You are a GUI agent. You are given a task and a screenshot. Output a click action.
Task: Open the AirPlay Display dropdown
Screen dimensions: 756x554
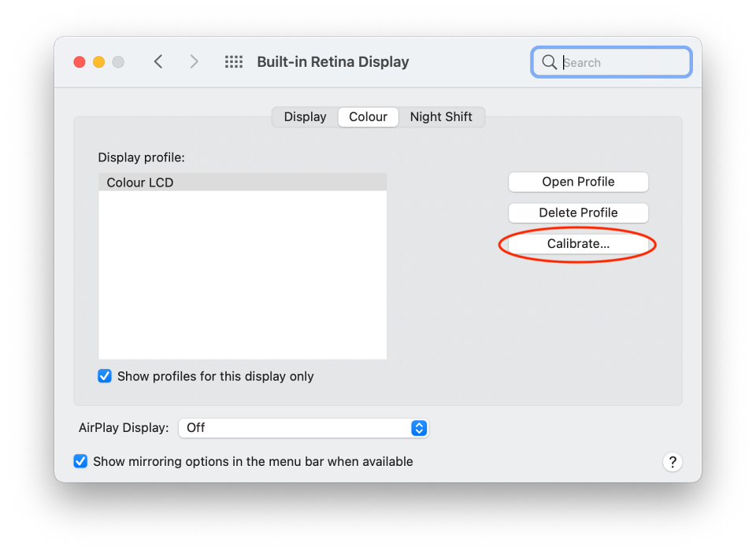point(303,428)
